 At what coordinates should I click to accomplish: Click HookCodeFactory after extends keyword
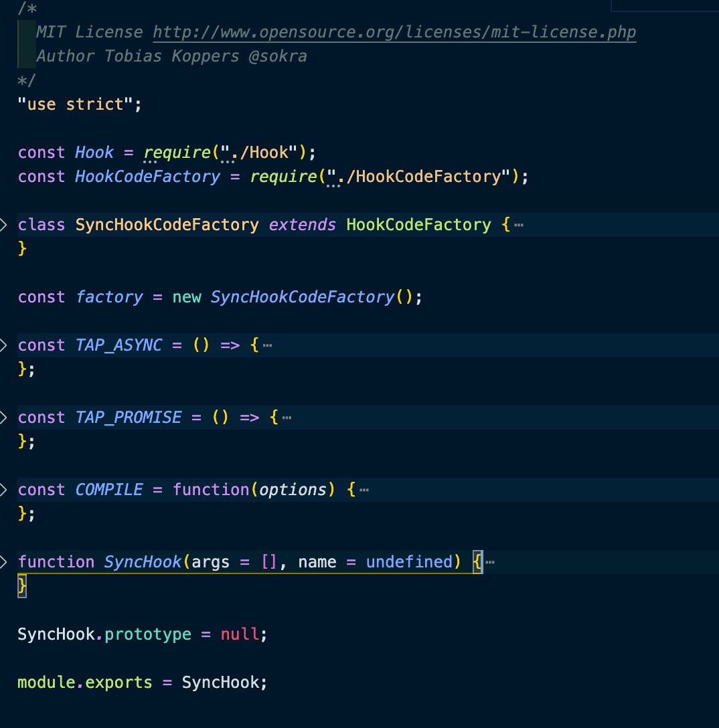(x=418, y=225)
